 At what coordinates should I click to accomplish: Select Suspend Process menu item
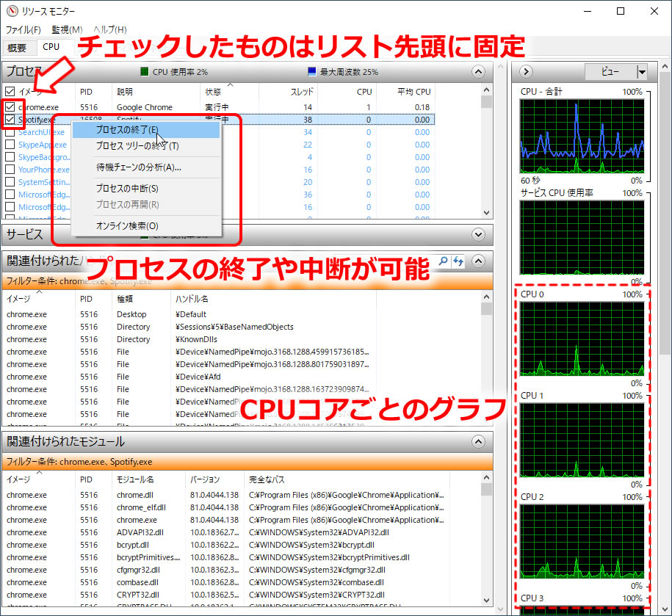pyautogui.click(x=146, y=188)
